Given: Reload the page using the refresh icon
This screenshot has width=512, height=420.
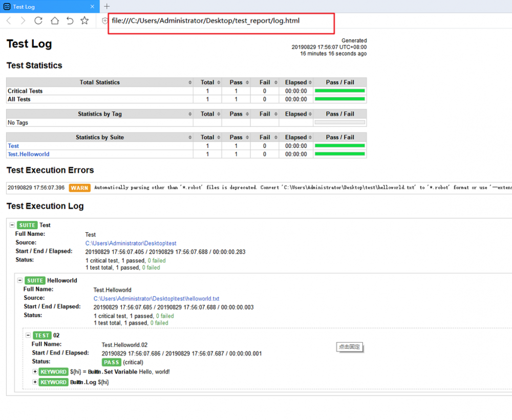Looking at the screenshot, I should [38, 21].
